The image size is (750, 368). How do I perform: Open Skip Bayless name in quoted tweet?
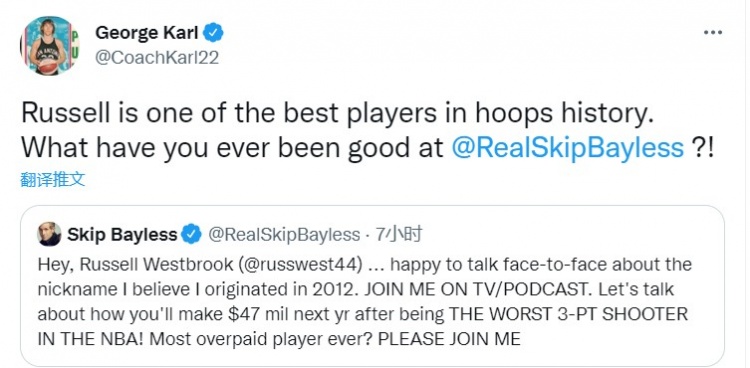(122, 234)
